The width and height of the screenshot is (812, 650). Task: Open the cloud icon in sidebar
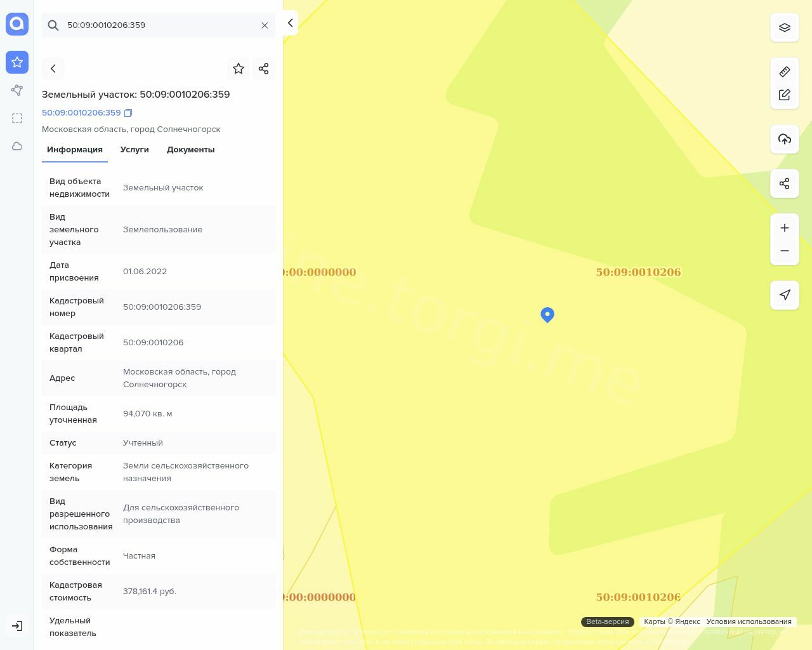[x=17, y=146]
